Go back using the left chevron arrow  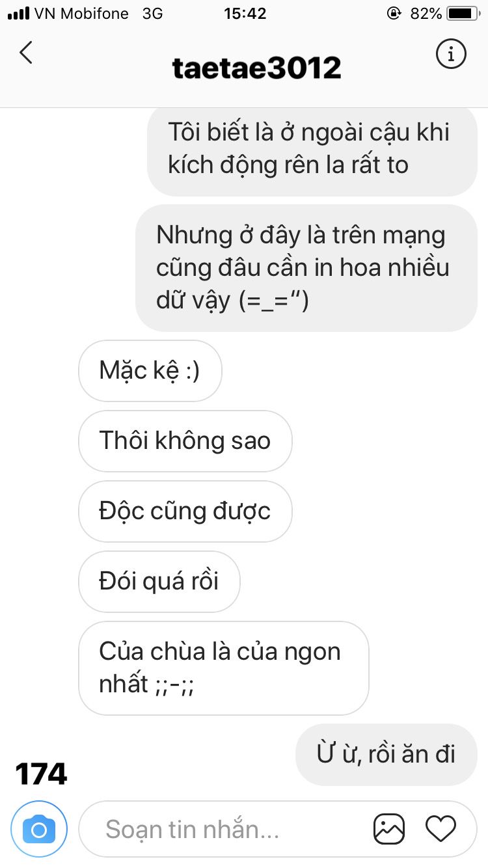pos(25,53)
